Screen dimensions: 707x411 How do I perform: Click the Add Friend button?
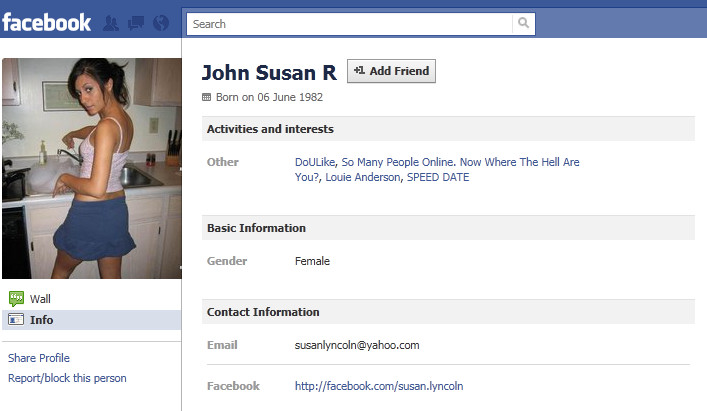[x=391, y=71]
